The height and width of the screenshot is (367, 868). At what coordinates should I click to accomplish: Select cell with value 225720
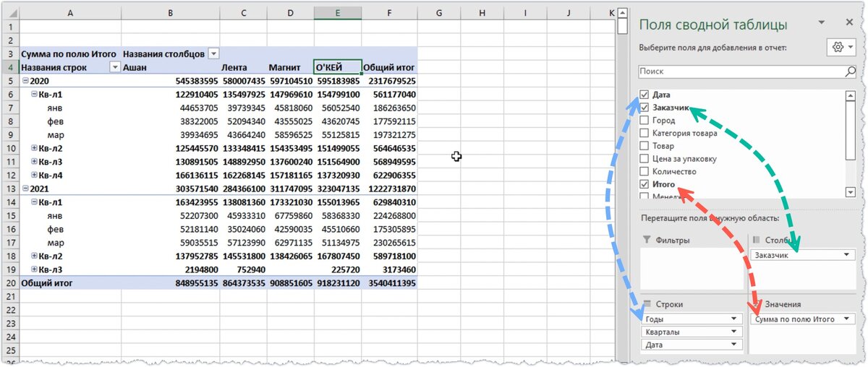[338, 269]
